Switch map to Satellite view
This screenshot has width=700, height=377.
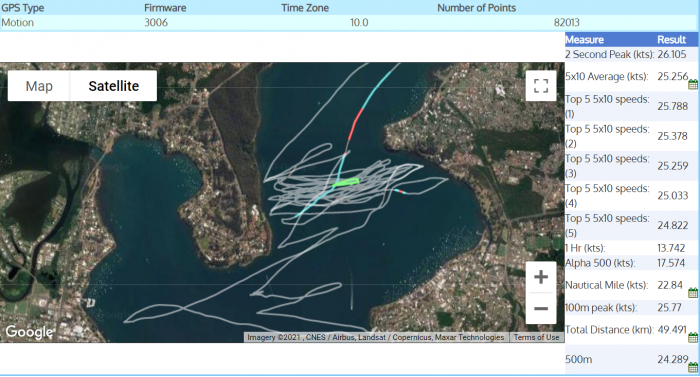click(x=113, y=86)
